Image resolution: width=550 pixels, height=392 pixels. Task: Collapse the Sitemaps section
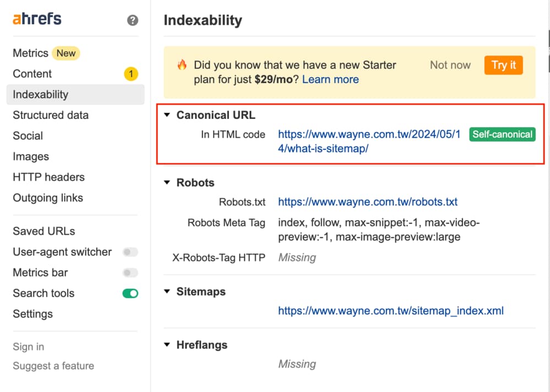(x=167, y=292)
